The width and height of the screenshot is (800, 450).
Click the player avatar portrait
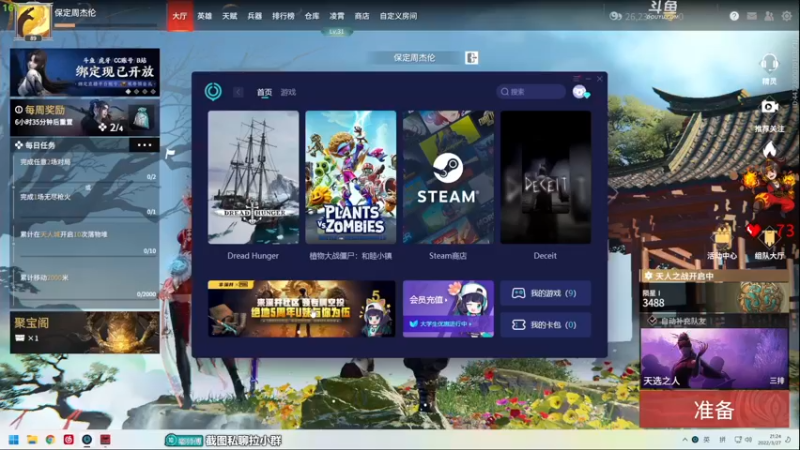[x=33, y=20]
